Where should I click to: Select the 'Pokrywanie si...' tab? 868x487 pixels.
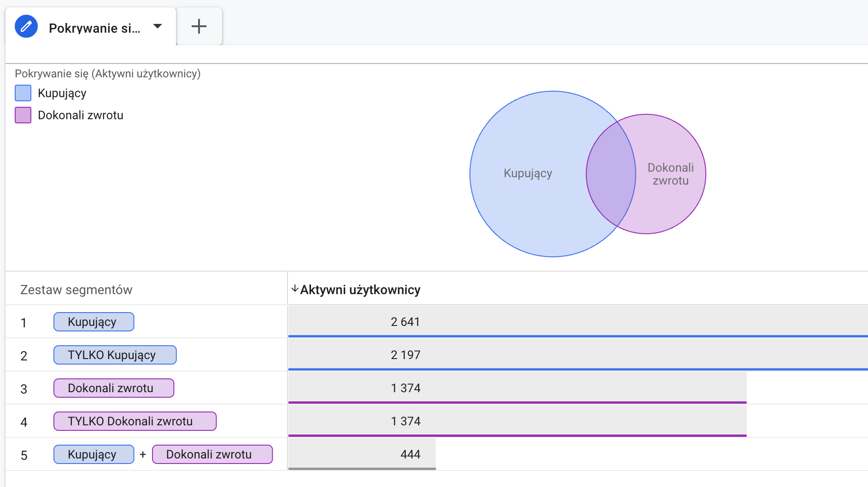click(94, 28)
